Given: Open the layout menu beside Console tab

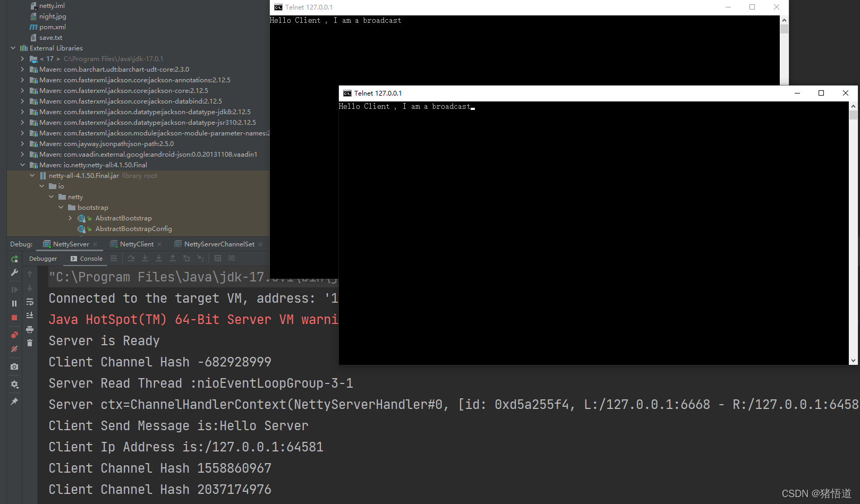Looking at the screenshot, I should click(114, 258).
